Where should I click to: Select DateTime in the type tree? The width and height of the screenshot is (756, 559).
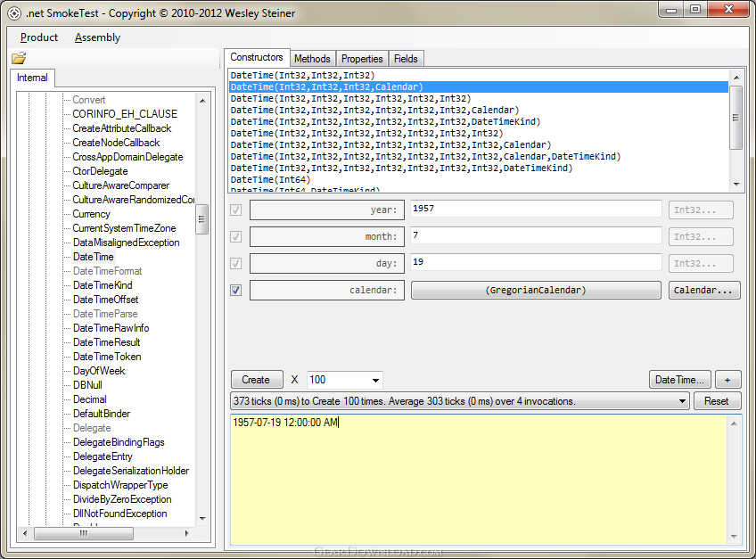tap(94, 257)
